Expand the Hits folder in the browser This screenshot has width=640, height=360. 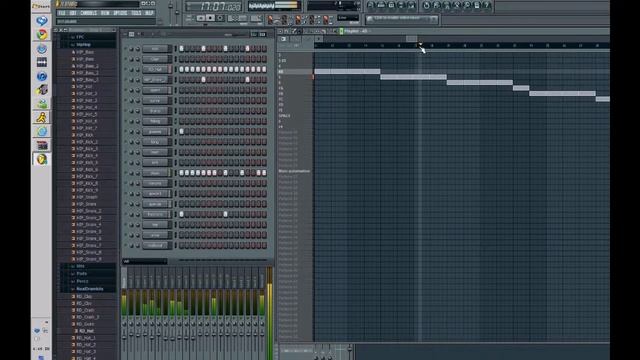click(x=80, y=266)
